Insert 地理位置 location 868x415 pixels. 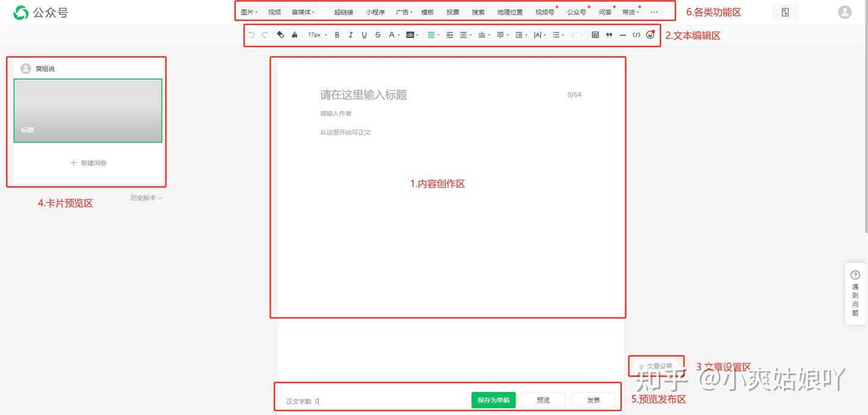(510, 12)
